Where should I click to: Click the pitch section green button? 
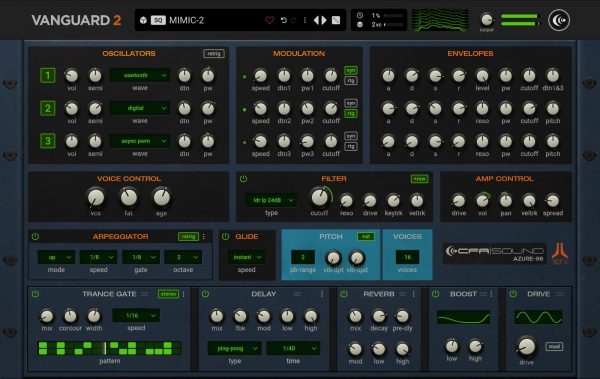click(366, 237)
